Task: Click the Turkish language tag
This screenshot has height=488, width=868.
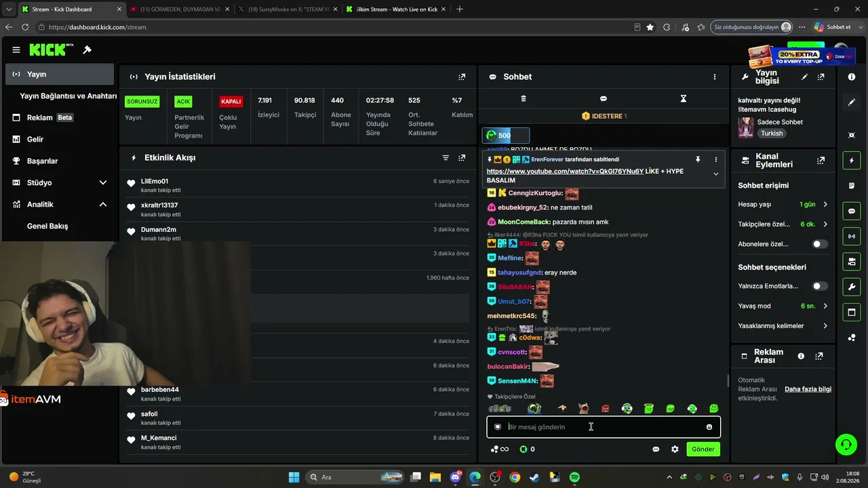Action: pyautogui.click(x=772, y=134)
